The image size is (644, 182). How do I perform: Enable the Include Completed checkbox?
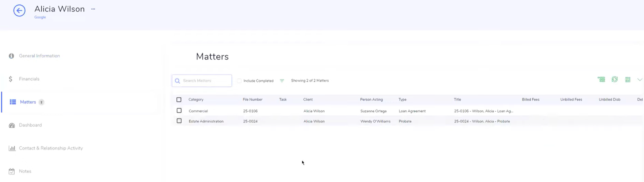point(239,81)
